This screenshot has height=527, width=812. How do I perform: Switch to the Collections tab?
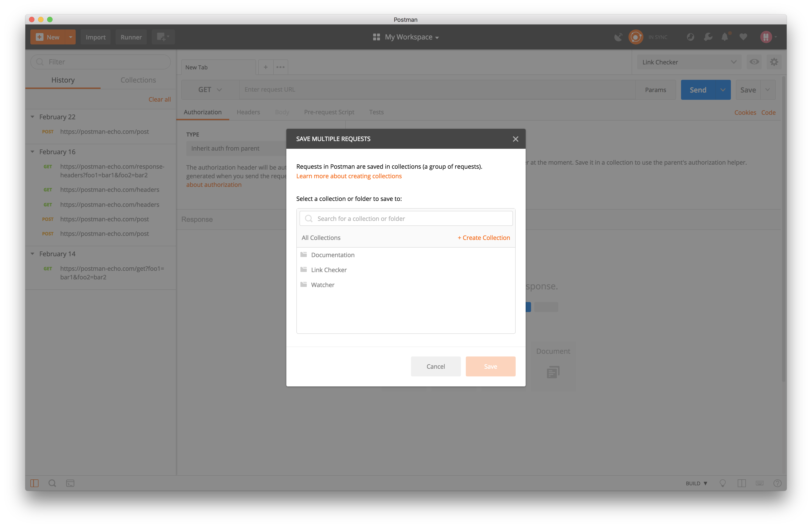(x=138, y=80)
